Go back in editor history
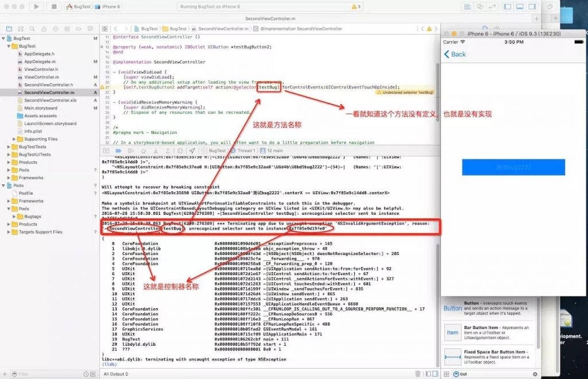This screenshot has height=379, width=588. (116, 29)
